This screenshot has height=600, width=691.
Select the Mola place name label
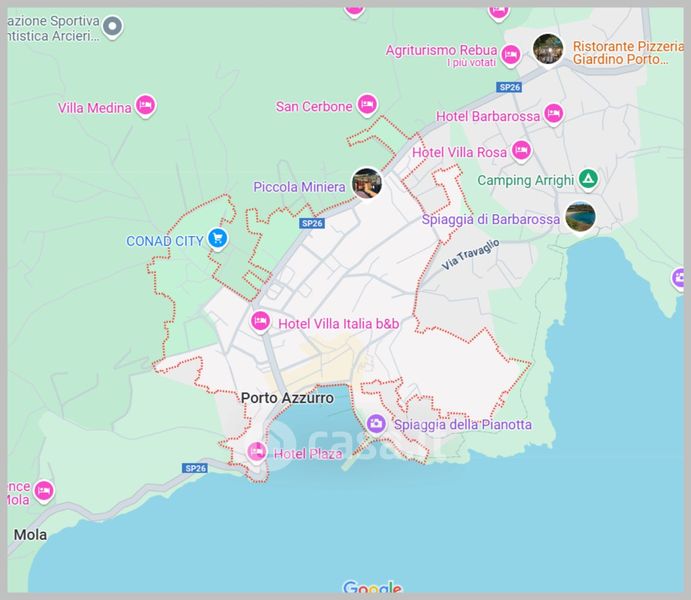click(30, 535)
